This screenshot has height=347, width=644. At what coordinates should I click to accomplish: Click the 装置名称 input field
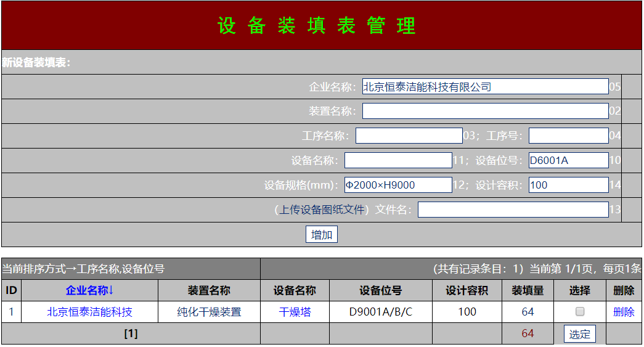pyautogui.click(x=485, y=111)
